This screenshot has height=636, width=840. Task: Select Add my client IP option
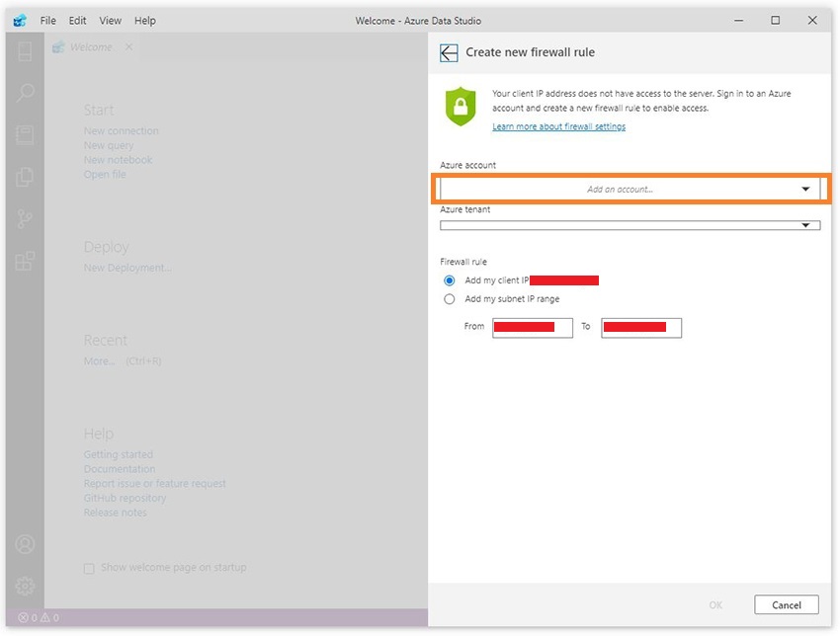point(450,279)
